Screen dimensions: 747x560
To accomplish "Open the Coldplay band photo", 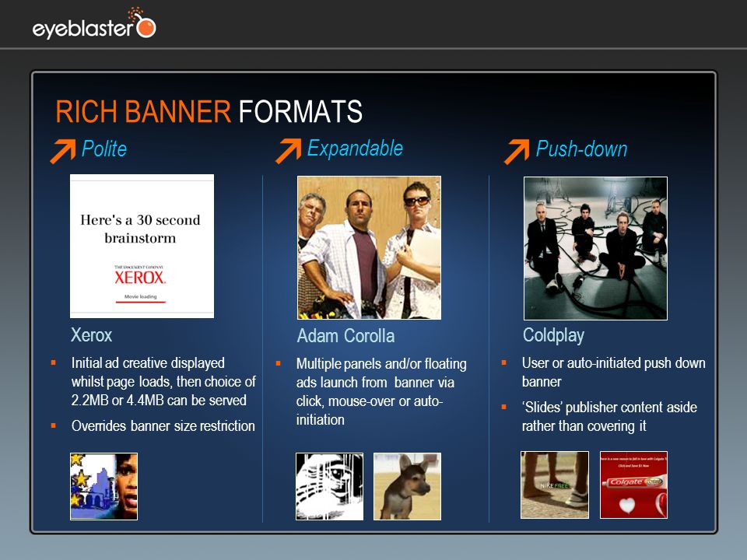I will [x=595, y=248].
